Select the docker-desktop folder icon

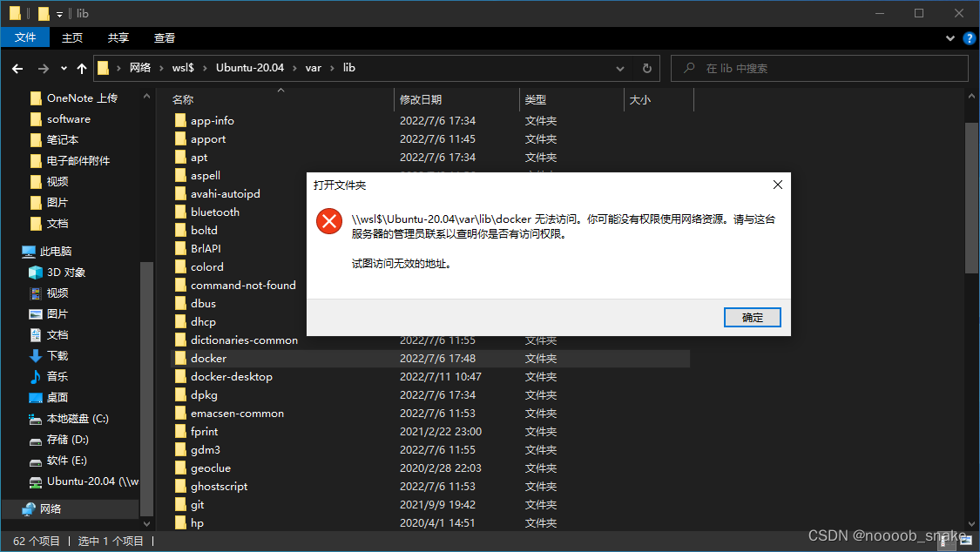click(x=180, y=376)
